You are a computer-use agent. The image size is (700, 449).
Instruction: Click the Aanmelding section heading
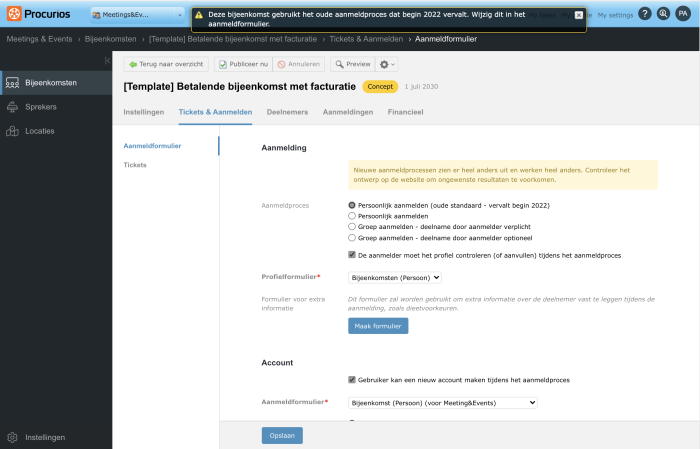point(284,148)
